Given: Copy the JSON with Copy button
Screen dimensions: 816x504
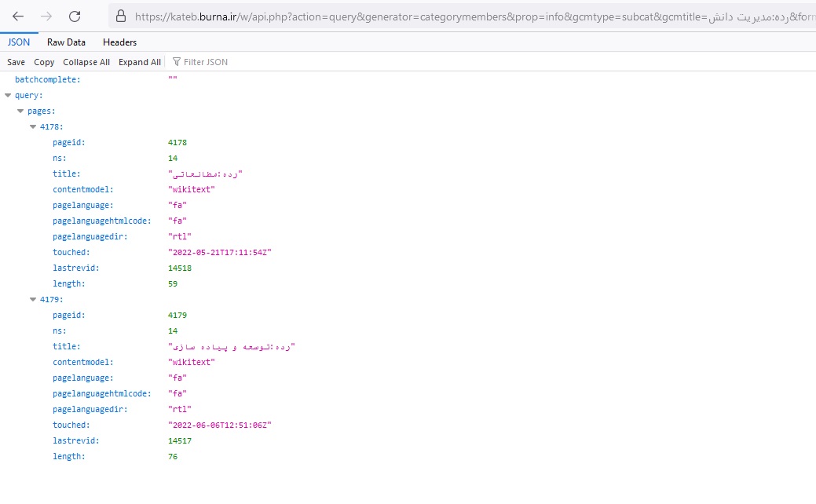Looking at the screenshot, I should (x=44, y=62).
